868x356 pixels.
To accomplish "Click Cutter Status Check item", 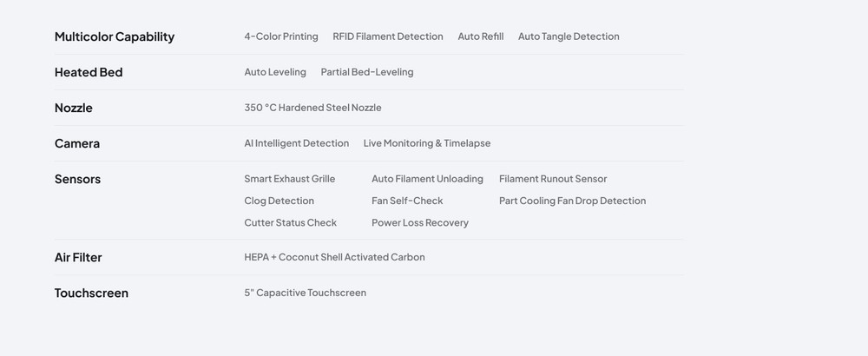I will click(x=290, y=222).
